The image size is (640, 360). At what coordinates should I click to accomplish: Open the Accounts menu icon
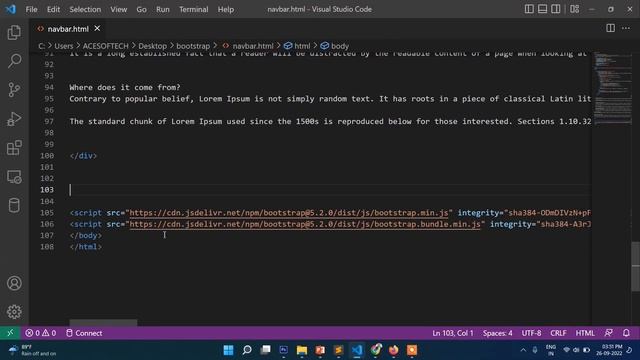coord(14,283)
